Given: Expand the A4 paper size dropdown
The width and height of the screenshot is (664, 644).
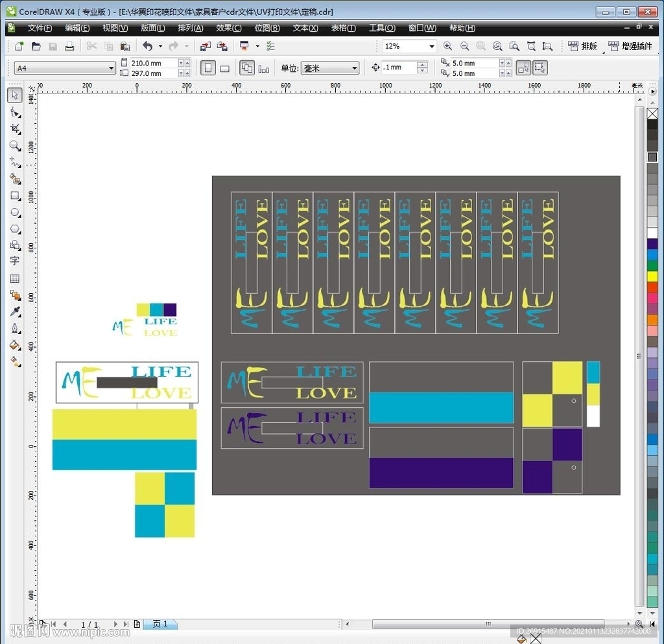Looking at the screenshot, I should [111, 68].
